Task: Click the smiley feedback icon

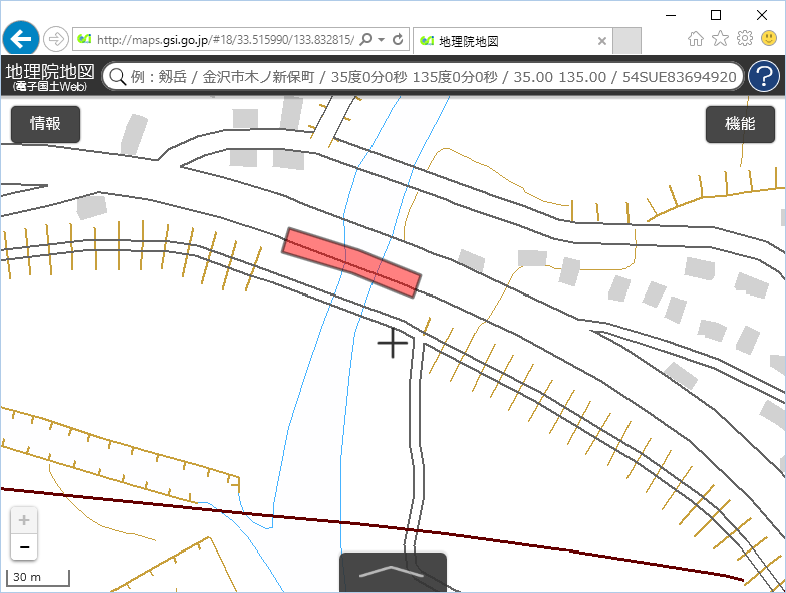Action: pyautogui.click(x=768, y=38)
